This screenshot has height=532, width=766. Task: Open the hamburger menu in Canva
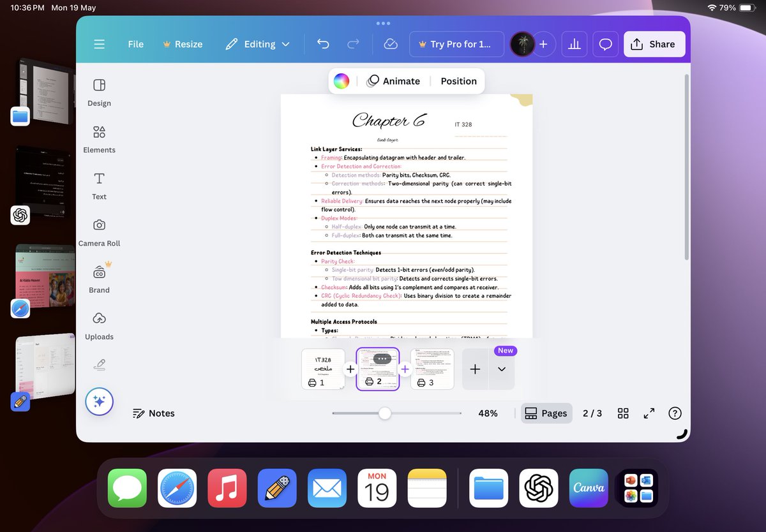click(99, 44)
